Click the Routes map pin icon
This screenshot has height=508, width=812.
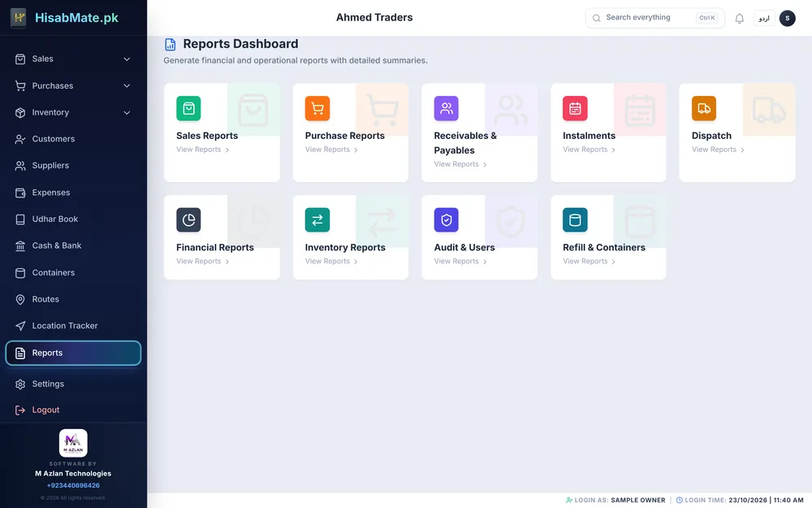click(20, 300)
